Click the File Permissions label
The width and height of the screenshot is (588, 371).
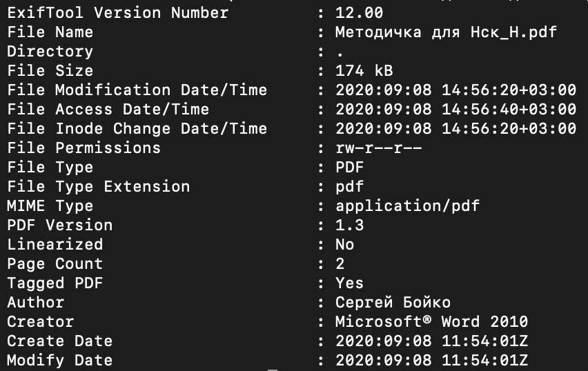[x=84, y=148]
